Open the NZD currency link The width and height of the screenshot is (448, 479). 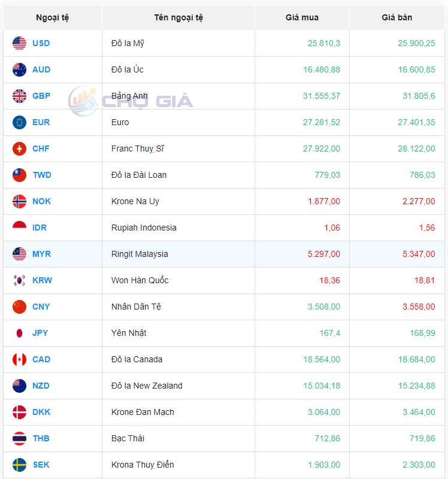tap(41, 386)
